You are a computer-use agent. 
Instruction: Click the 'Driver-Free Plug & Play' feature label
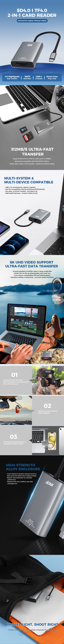[52, 77]
